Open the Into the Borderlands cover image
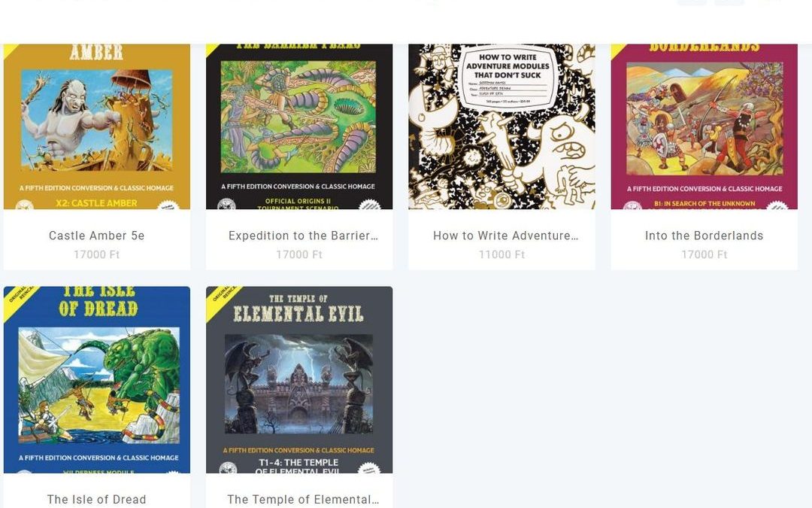812x508 pixels. point(704,126)
